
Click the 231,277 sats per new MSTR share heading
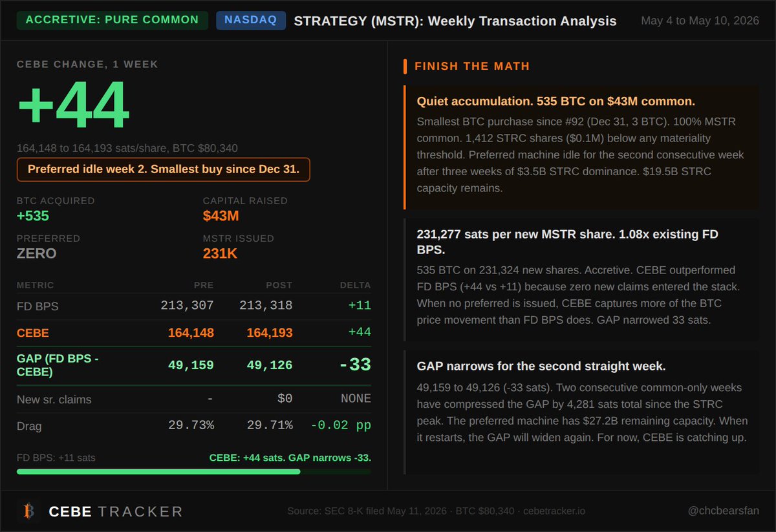[x=568, y=242]
